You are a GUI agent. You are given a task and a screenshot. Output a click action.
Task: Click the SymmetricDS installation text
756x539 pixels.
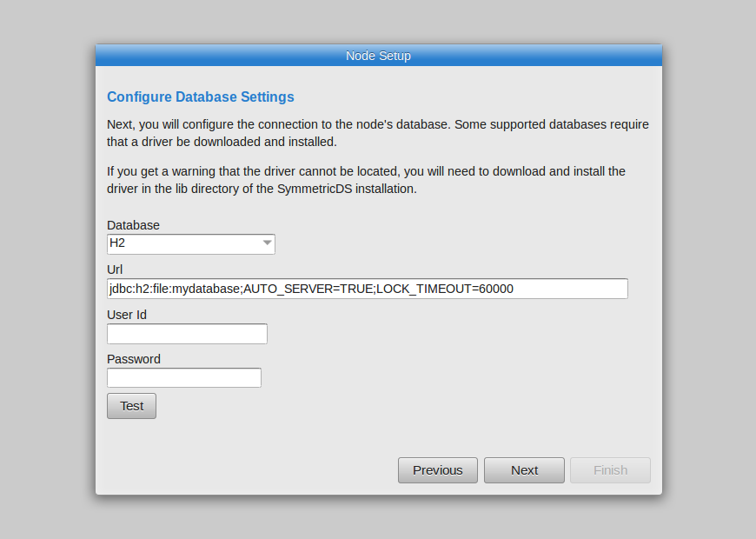(347, 189)
